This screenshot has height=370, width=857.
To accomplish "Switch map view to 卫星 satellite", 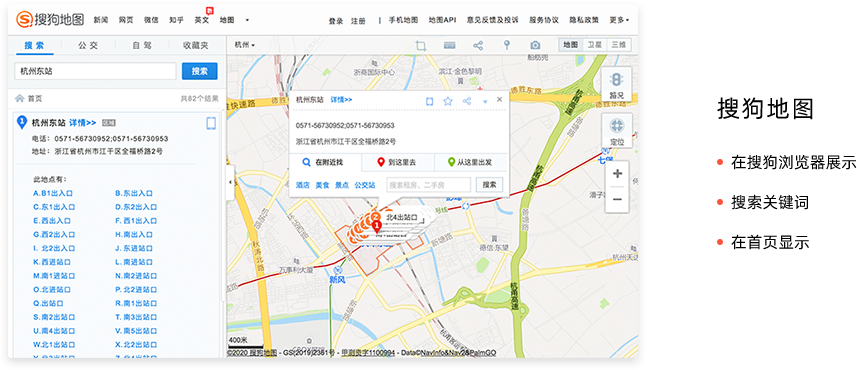I will click(594, 45).
